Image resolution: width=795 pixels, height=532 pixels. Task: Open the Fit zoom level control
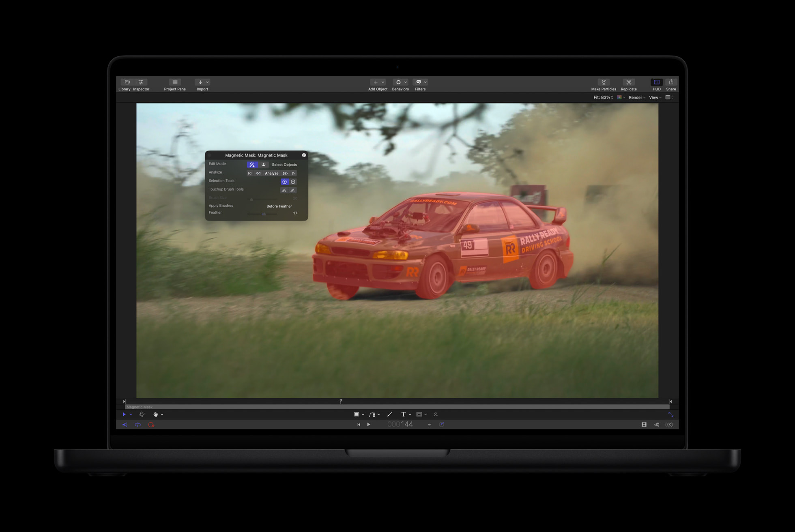point(603,97)
